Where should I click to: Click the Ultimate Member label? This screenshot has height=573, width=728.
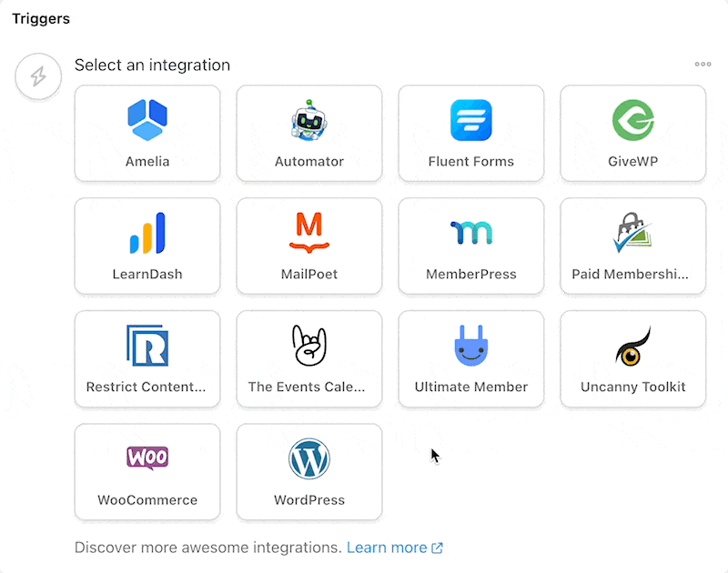coord(471,387)
